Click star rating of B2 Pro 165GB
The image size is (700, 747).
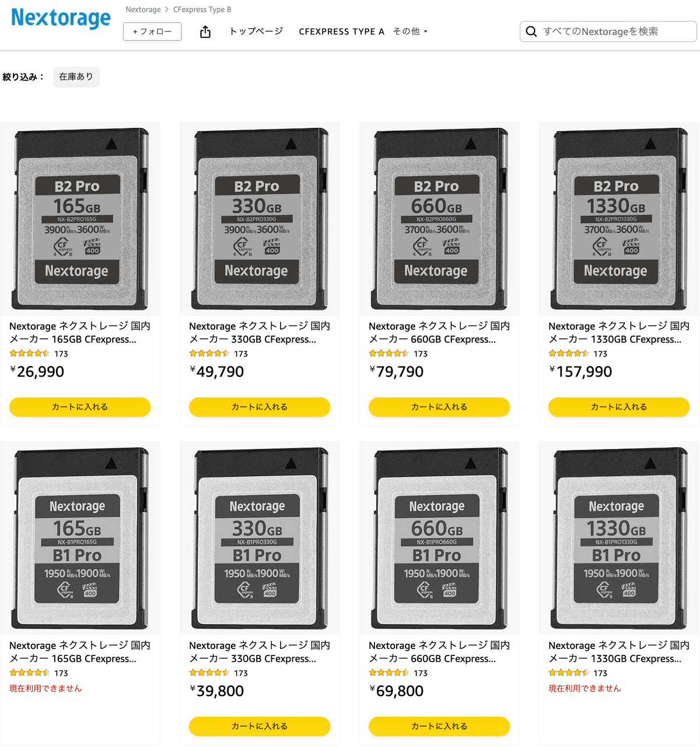30,354
